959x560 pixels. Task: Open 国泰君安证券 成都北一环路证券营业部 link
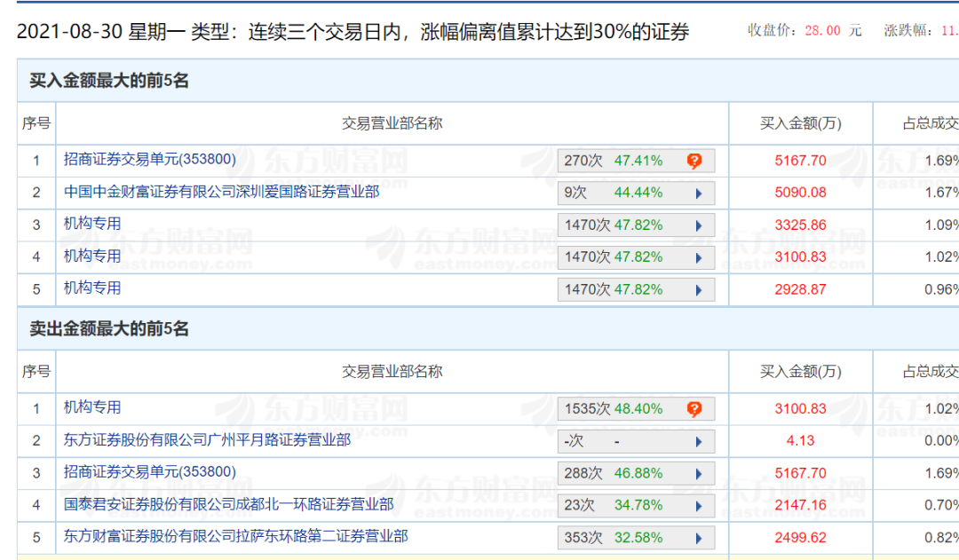(x=228, y=504)
